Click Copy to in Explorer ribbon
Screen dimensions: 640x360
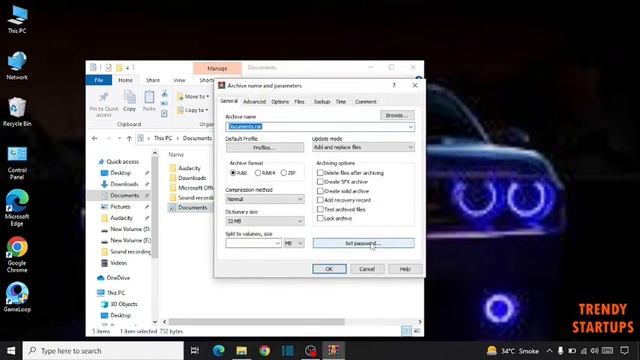(x=193, y=110)
